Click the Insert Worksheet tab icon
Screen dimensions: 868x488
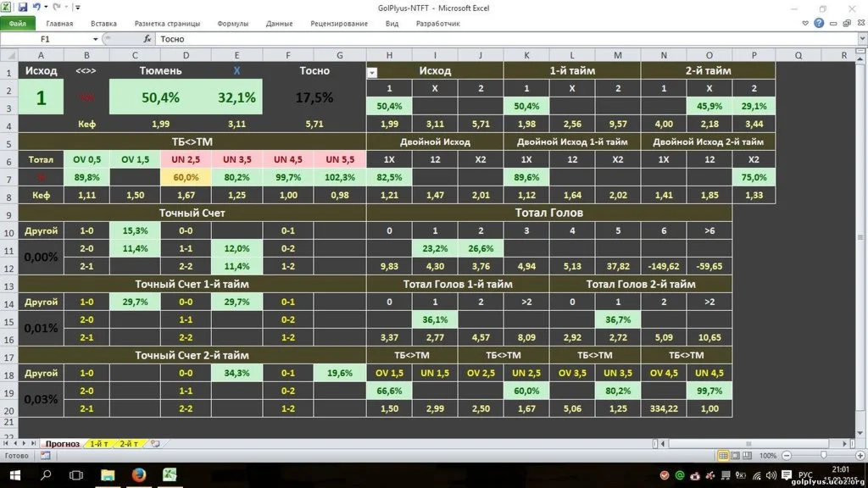coord(156,444)
